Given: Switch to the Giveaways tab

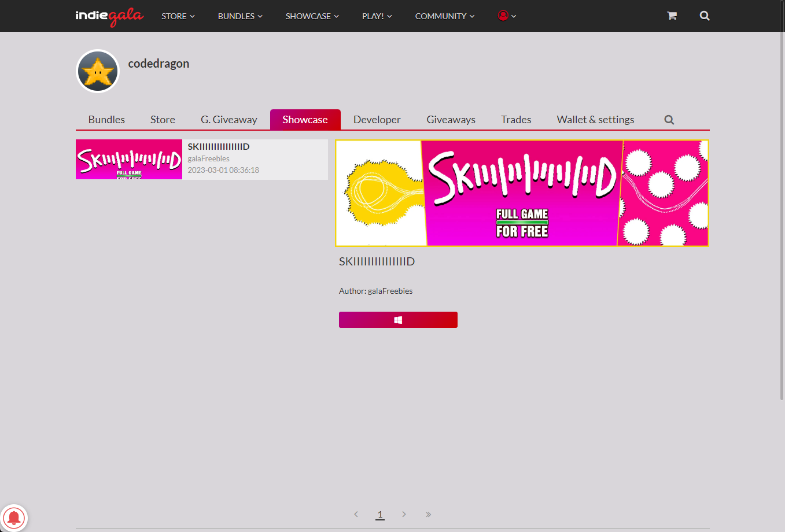Looking at the screenshot, I should pos(451,120).
